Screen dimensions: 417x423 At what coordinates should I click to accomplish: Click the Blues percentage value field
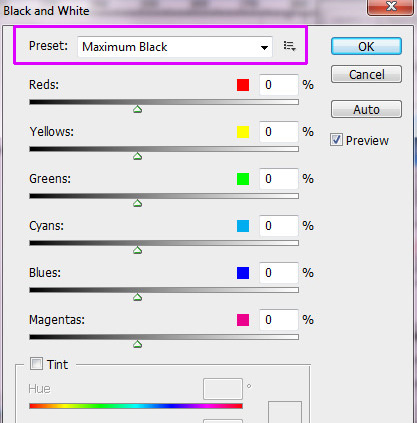click(x=279, y=273)
